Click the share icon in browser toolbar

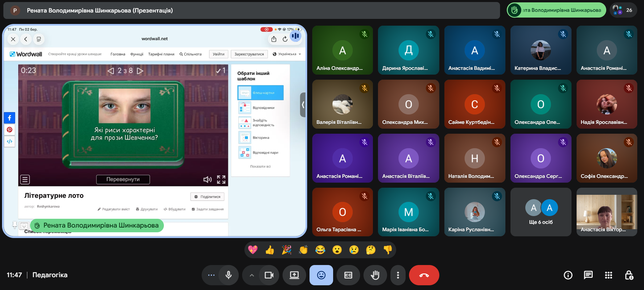click(x=274, y=39)
